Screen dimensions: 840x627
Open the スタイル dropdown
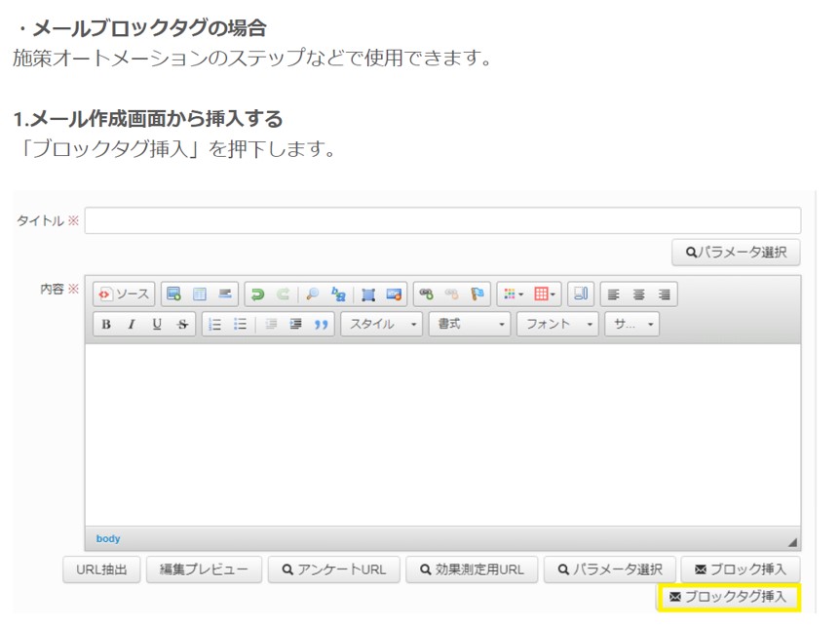pyautogui.click(x=381, y=325)
